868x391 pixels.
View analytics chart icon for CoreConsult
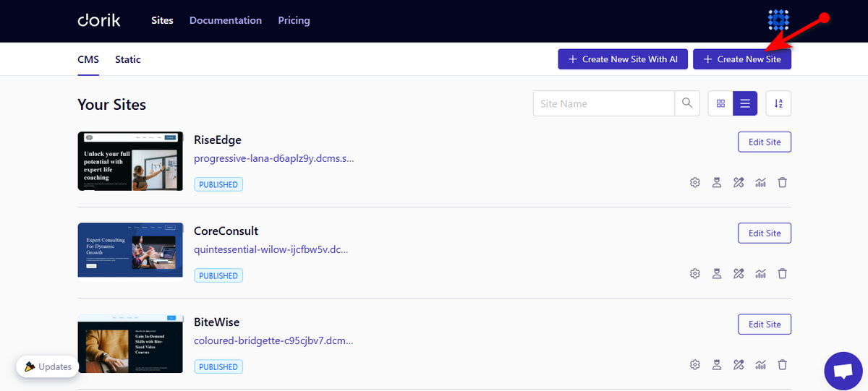tap(760, 274)
